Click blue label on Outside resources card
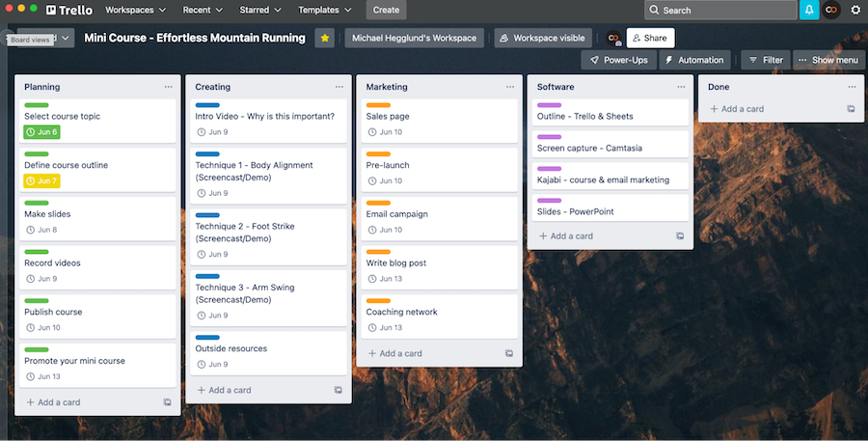Viewport: 868px width, 441px height. pyautogui.click(x=207, y=337)
